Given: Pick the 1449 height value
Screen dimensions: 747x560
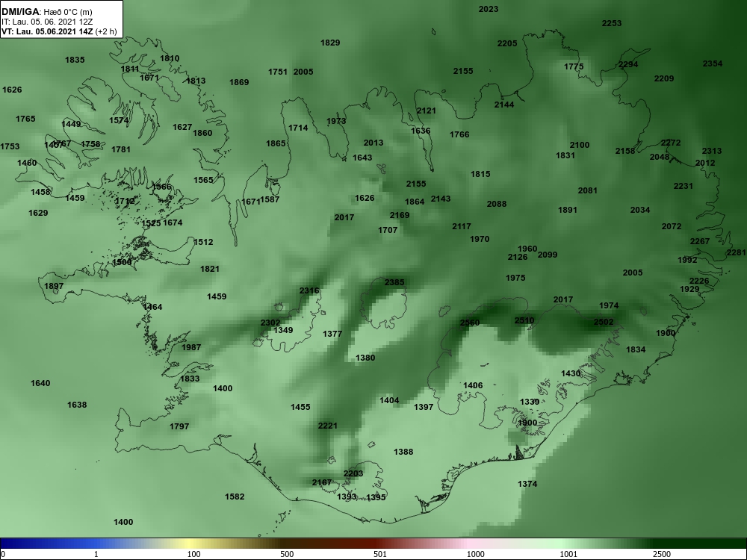Looking at the screenshot, I should coord(71,124).
